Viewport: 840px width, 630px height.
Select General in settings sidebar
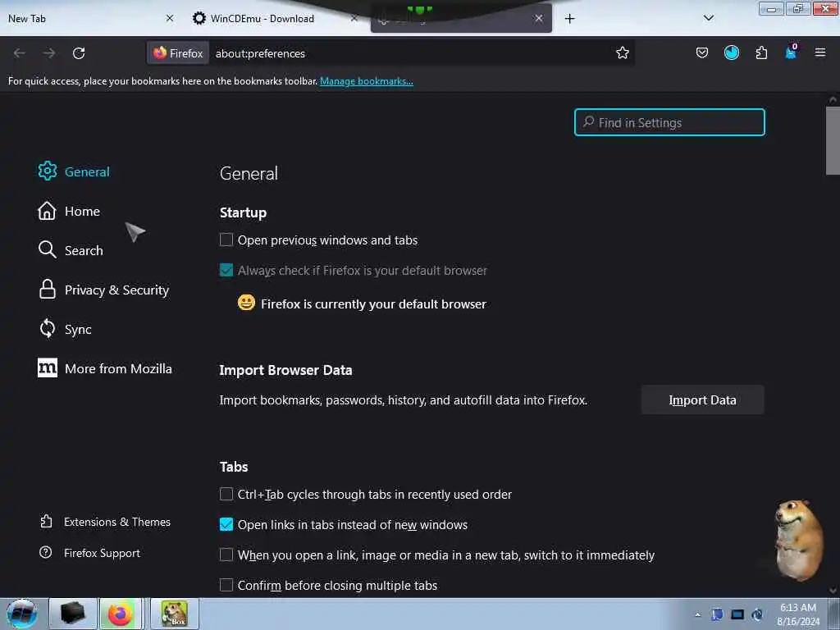pyautogui.click(x=74, y=171)
